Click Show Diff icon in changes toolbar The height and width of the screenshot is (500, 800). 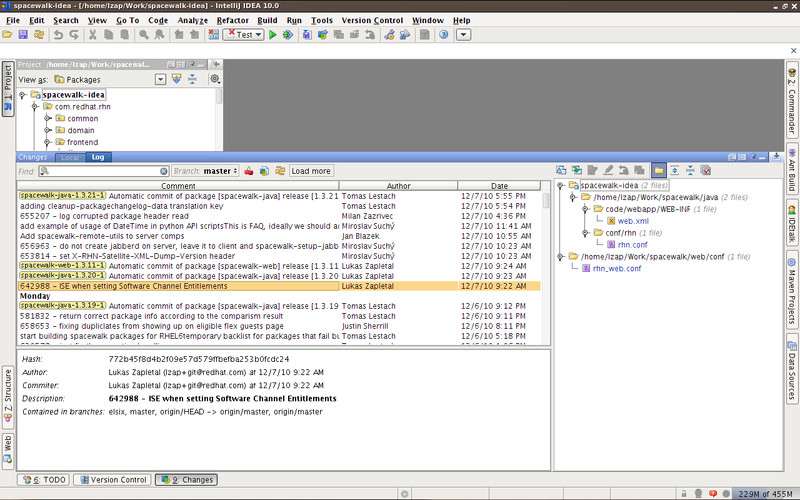(x=561, y=170)
